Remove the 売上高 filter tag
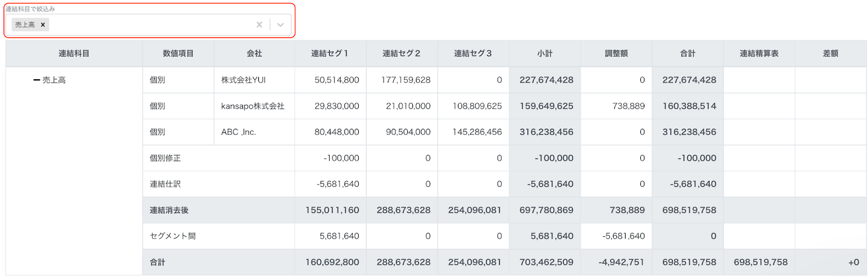Viewport: 868px width, 277px height. pos(43,25)
